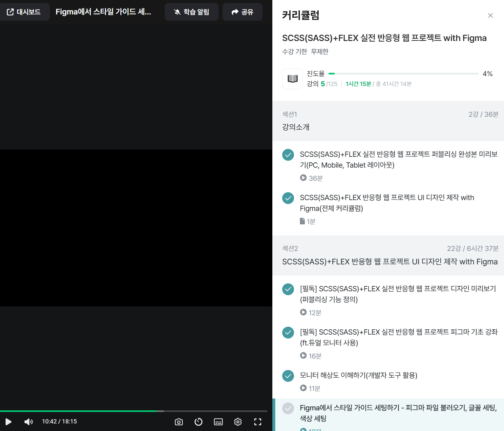The width and height of the screenshot is (504, 431).
Task: Toggle completion check for 퍼블리싱 완성본 미리보기 lecture
Action: click(x=288, y=155)
